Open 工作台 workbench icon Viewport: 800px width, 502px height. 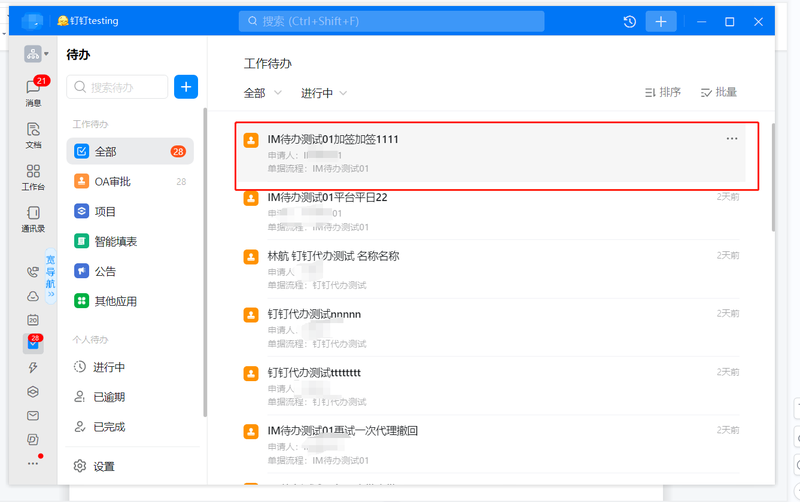click(33, 176)
